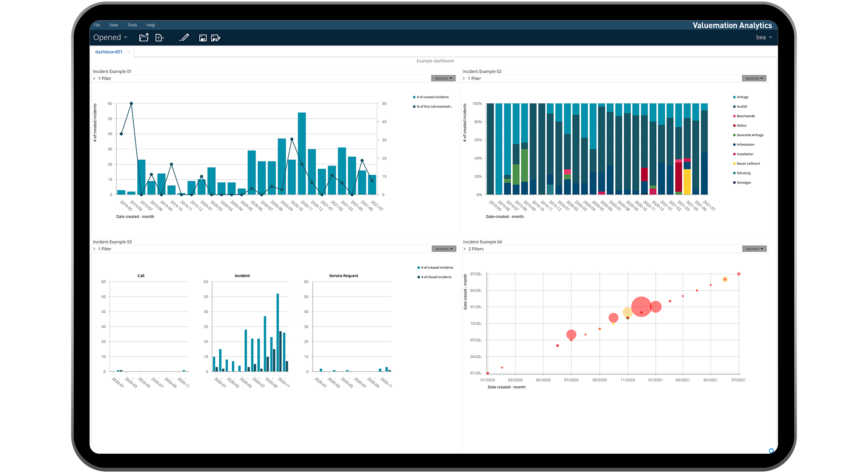
Task: Open the File menu
Action: tap(97, 25)
